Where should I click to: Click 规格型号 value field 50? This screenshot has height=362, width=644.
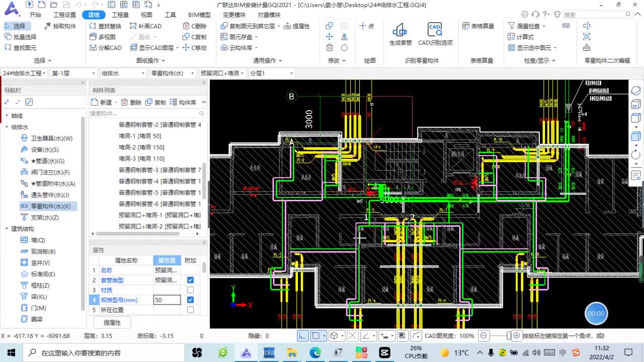[167, 300]
